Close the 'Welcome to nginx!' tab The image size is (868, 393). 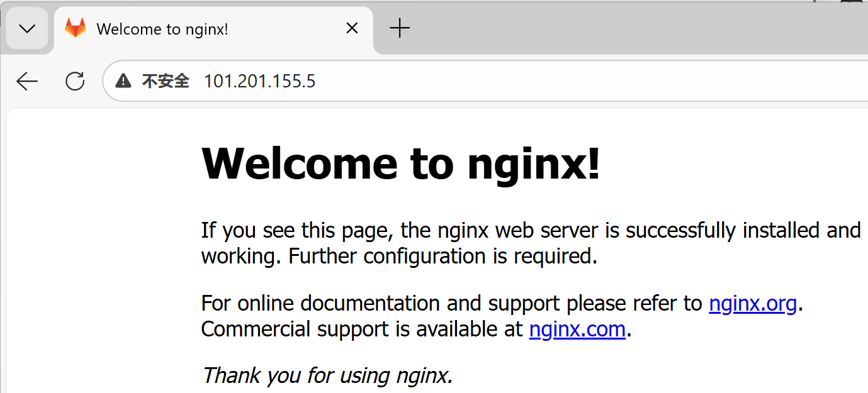click(352, 28)
